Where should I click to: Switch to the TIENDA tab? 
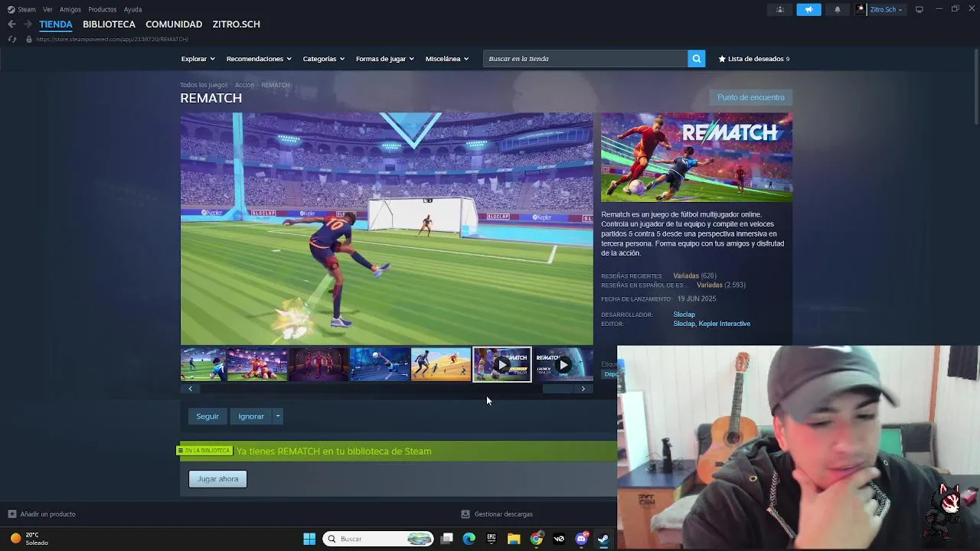point(56,24)
